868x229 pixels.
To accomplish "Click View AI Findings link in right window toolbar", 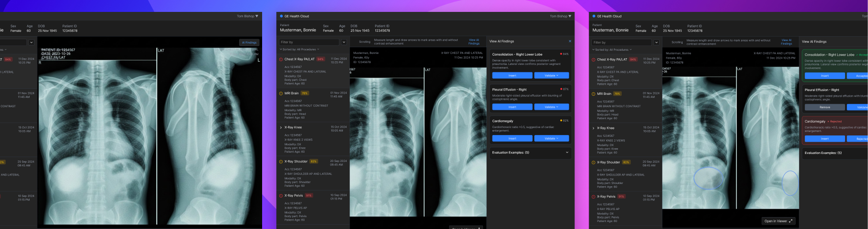I will [786, 42].
